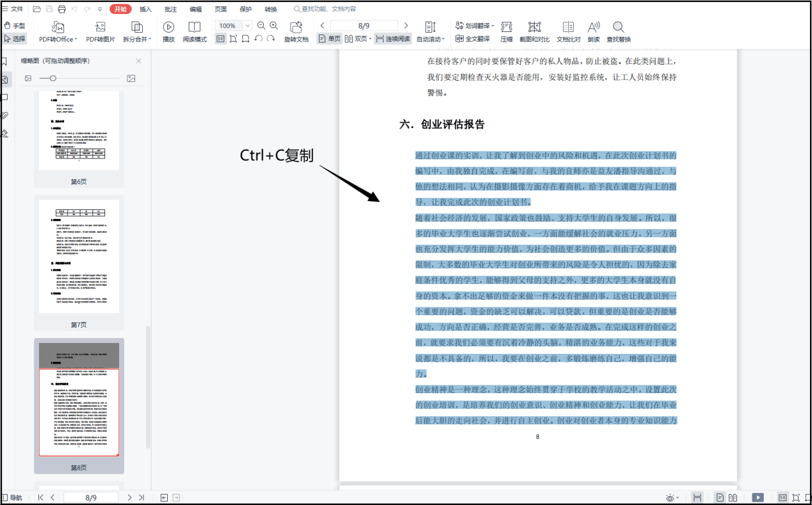Use the 截图和对比 screenshot tool
Viewport: 812px width, 505px height.
pos(535,31)
